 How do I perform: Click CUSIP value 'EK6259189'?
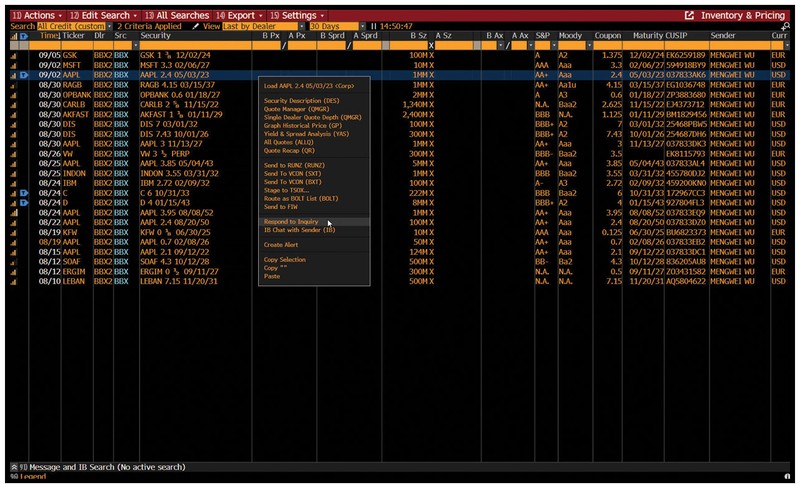(x=686, y=55)
